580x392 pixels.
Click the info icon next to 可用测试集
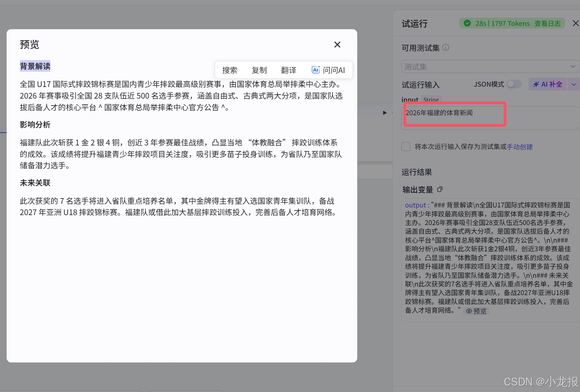pos(446,47)
